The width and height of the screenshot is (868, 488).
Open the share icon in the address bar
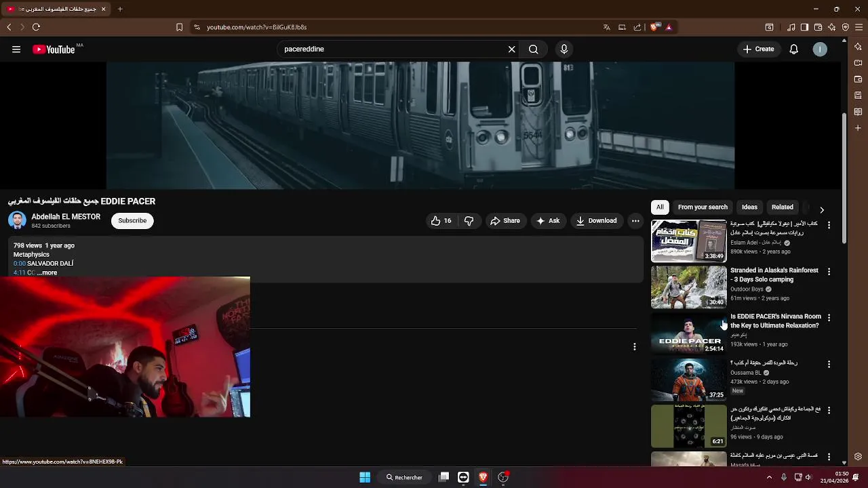coord(637,27)
